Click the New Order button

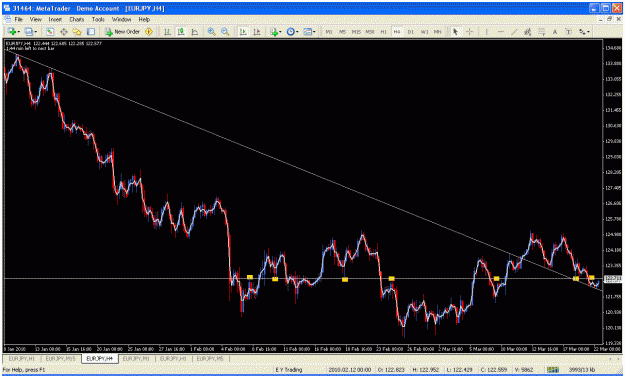pyautogui.click(x=122, y=31)
